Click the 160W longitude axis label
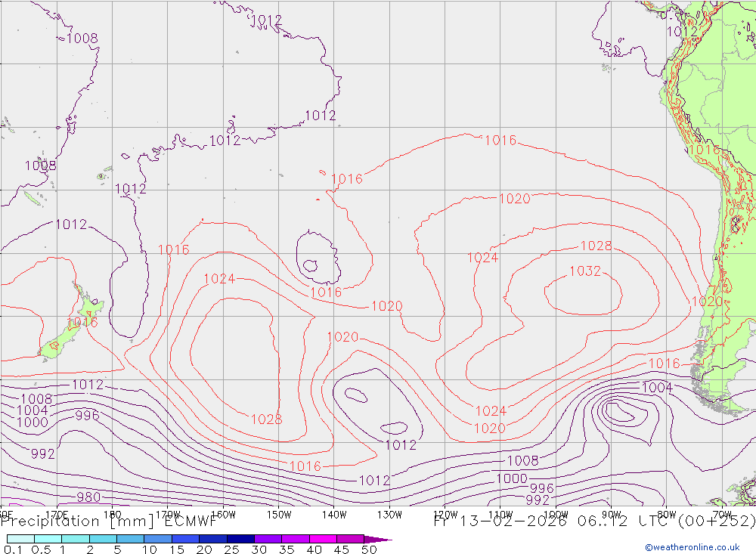Image resolution: width=756 pixels, height=554 pixels. pos(223,515)
